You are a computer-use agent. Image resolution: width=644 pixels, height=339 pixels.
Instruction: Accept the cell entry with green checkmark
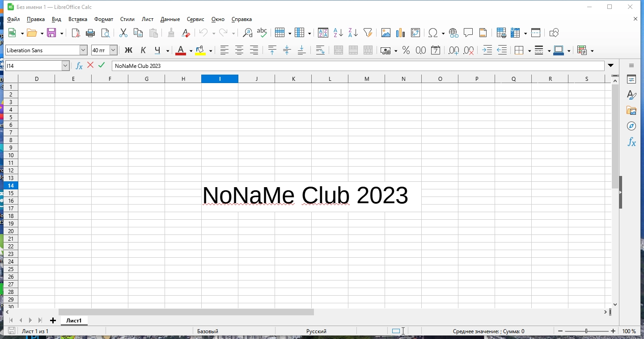tap(102, 65)
